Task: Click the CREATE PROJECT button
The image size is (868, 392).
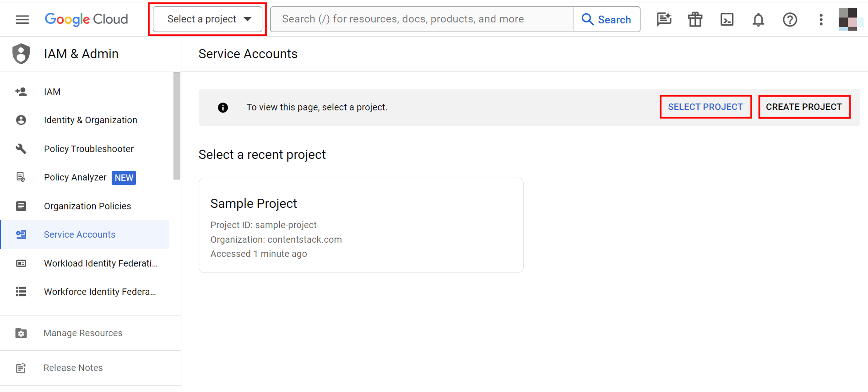Action: coord(804,107)
